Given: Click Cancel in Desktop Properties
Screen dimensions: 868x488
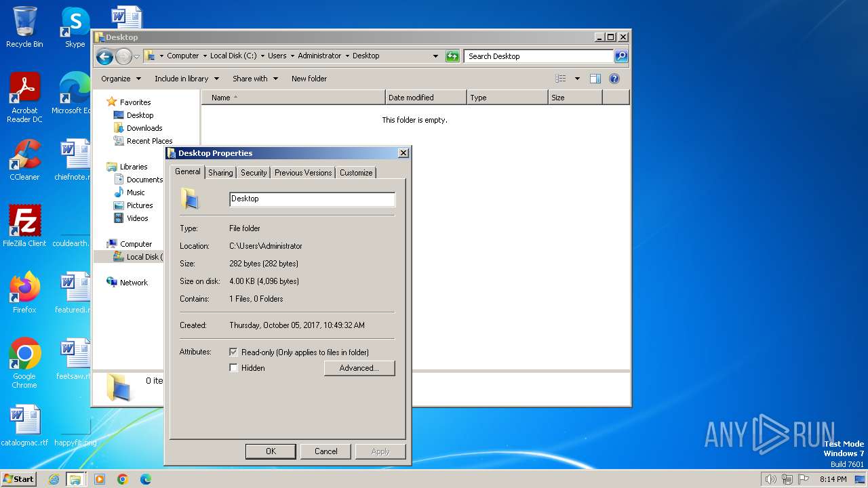Looking at the screenshot, I should 325,451.
